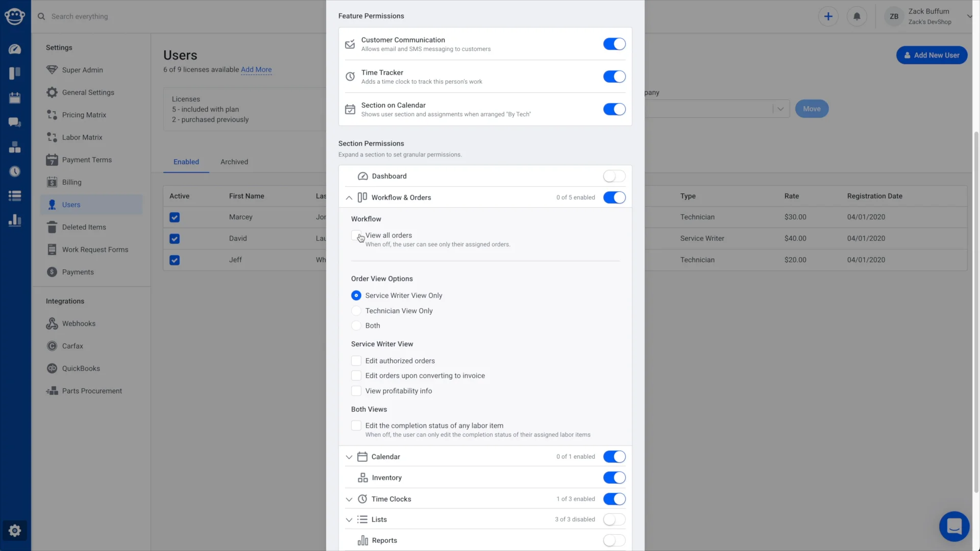
Task: Uncheck the Active box for Marcey
Action: tap(175, 217)
